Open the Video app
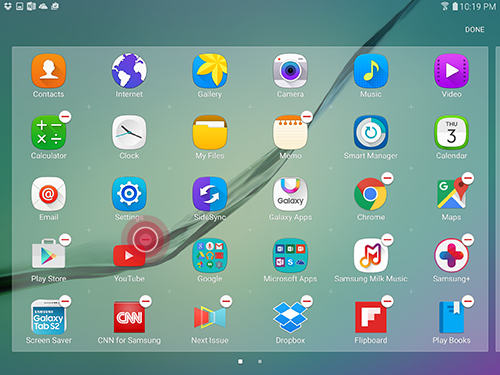The width and height of the screenshot is (500, 375). pyautogui.click(x=451, y=71)
